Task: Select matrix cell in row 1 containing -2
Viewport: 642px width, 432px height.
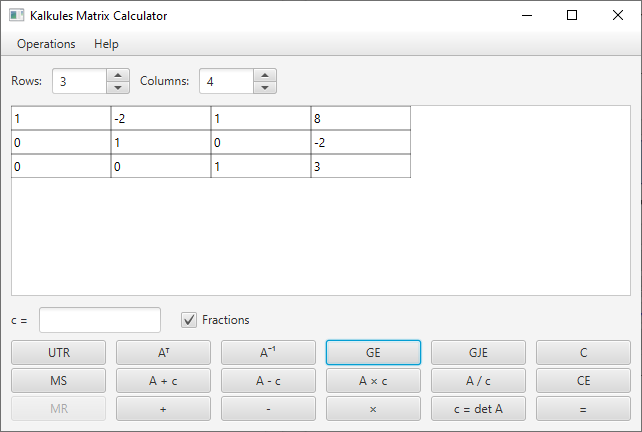Action: pyautogui.click(x=161, y=118)
